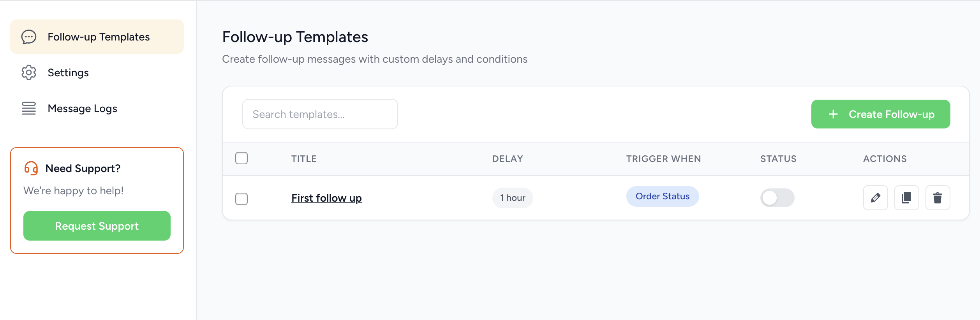Check the select-all checkbox in table header
The width and height of the screenshot is (980, 320).
coord(241,158)
